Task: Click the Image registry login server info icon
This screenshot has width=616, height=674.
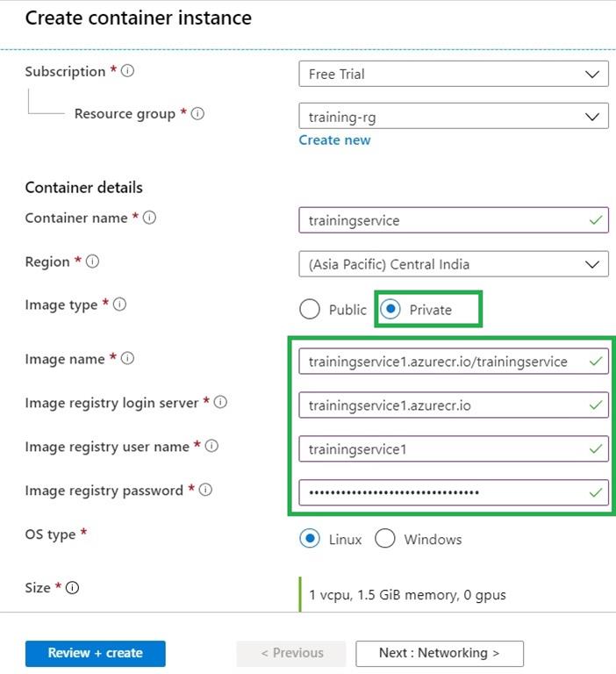Action: click(220, 402)
